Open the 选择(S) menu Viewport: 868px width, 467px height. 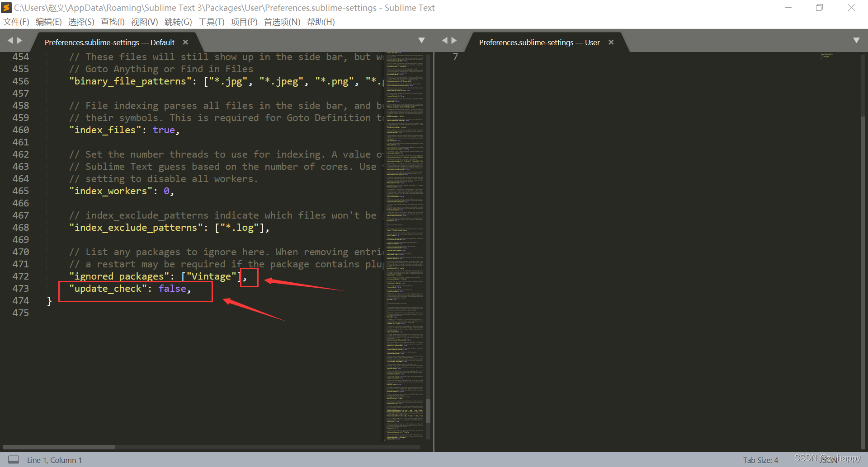[81, 22]
